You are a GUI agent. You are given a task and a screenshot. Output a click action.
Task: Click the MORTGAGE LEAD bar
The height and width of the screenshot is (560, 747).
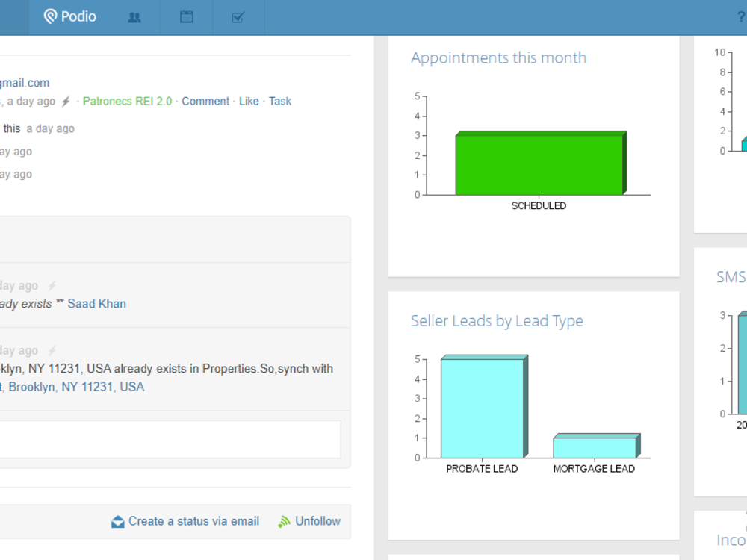[x=596, y=446]
